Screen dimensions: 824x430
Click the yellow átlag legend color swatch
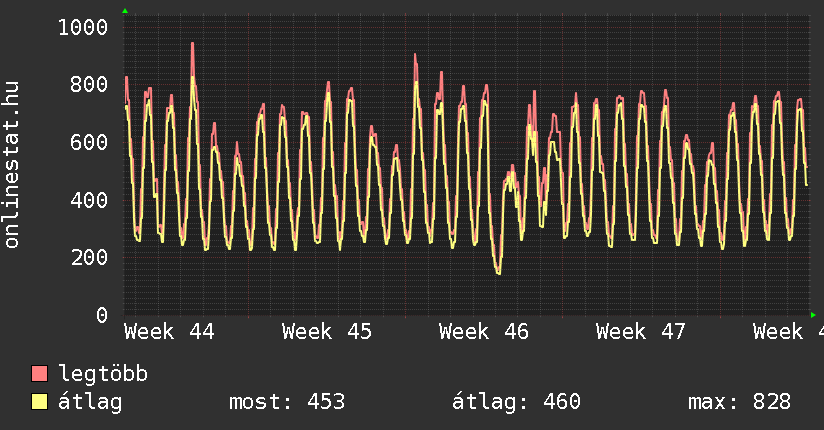[x=40, y=402]
